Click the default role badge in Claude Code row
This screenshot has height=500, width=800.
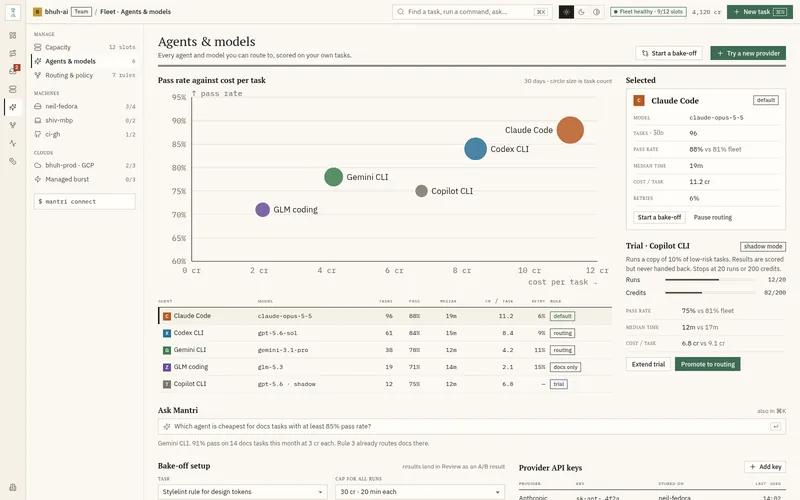point(562,316)
